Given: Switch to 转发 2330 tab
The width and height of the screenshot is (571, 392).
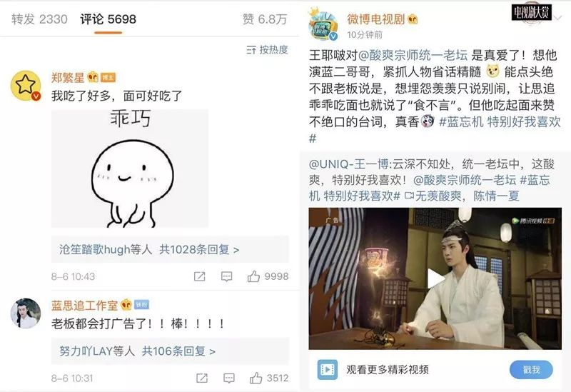Looking at the screenshot, I should pos(39,19).
